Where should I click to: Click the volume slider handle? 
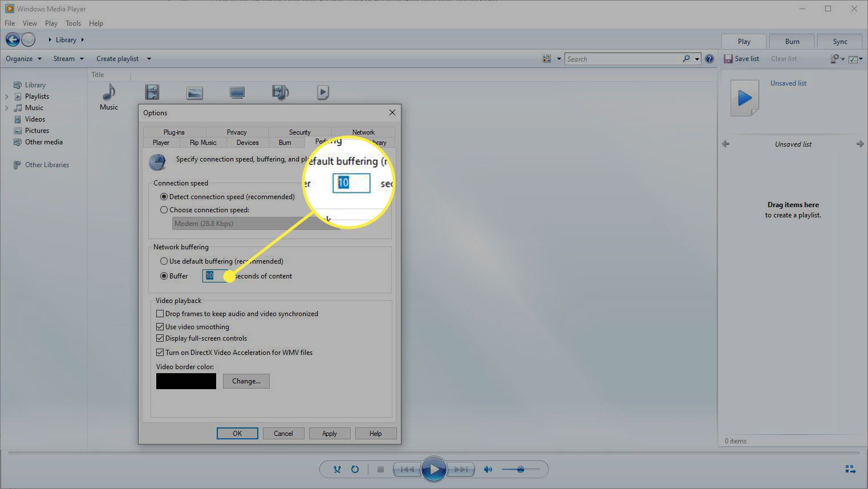(x=520, y=470)
